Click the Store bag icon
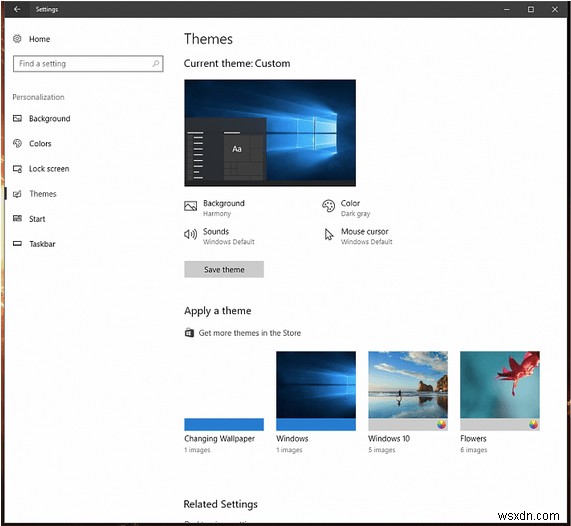Viewport: 571px width, 526px height. [189, 333]
